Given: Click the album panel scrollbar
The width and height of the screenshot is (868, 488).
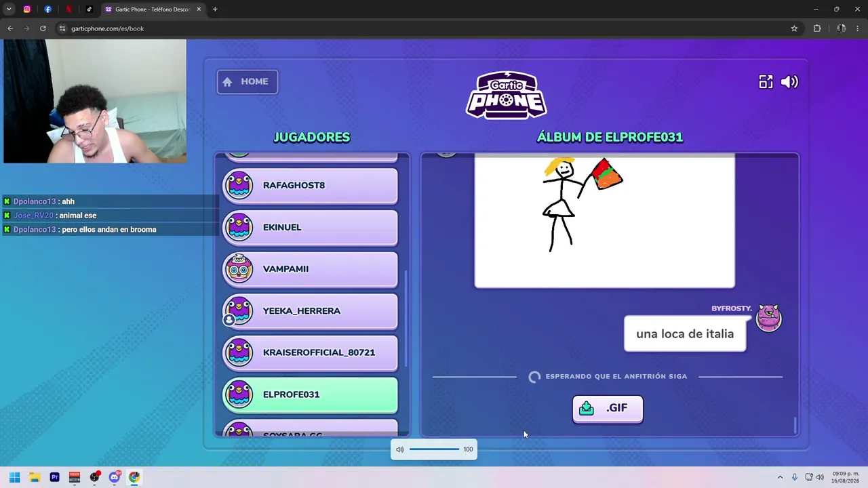Looking at the screenshot, I should pos(795,426).
